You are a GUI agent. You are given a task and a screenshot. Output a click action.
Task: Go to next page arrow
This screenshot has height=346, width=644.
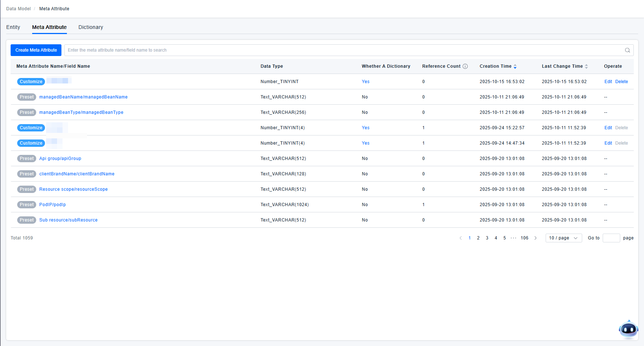click(535, 238)
